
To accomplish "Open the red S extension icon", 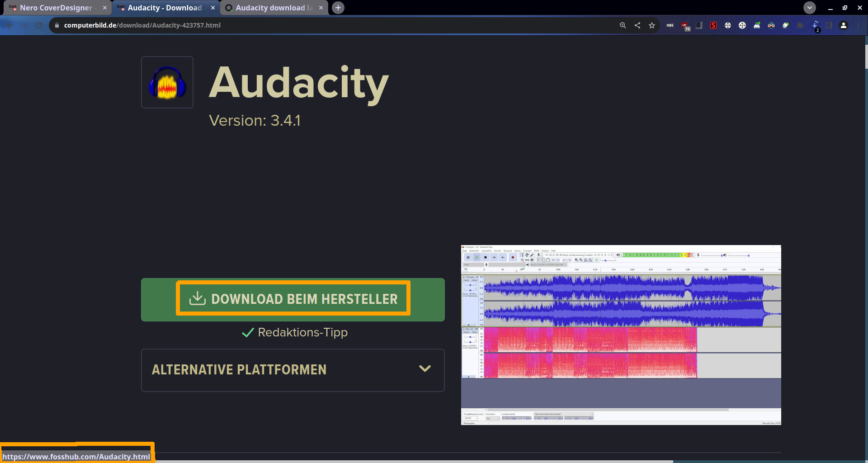I will 713,25.
